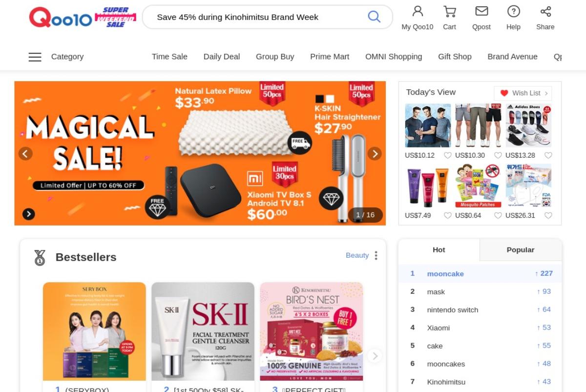Image resolution: width=586 pixels, height=392 pixels.
Task: Open the SK-II cleanser product thumbnail
Action: [x=203, y=331]
